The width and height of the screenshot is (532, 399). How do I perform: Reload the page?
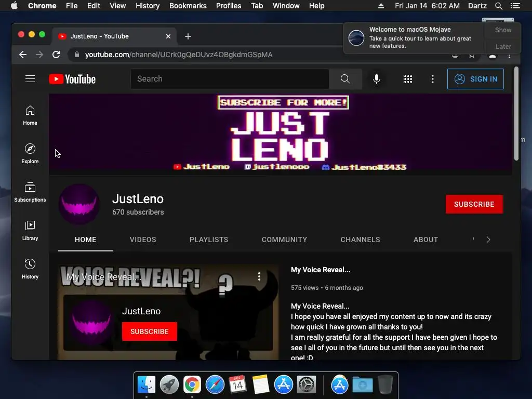pos(56,55)
